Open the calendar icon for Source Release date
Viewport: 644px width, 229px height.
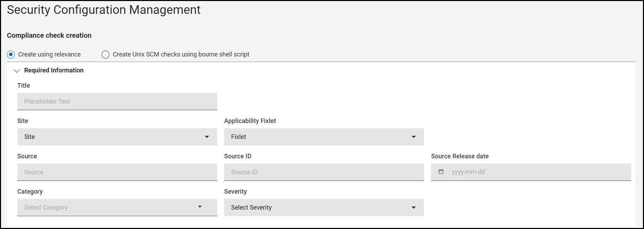tap(441, 172)
